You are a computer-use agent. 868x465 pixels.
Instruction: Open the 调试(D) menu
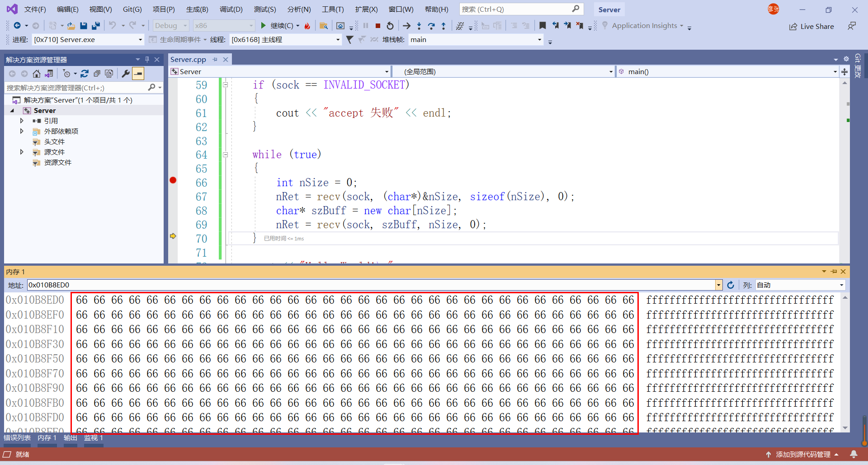click(231, 9)
